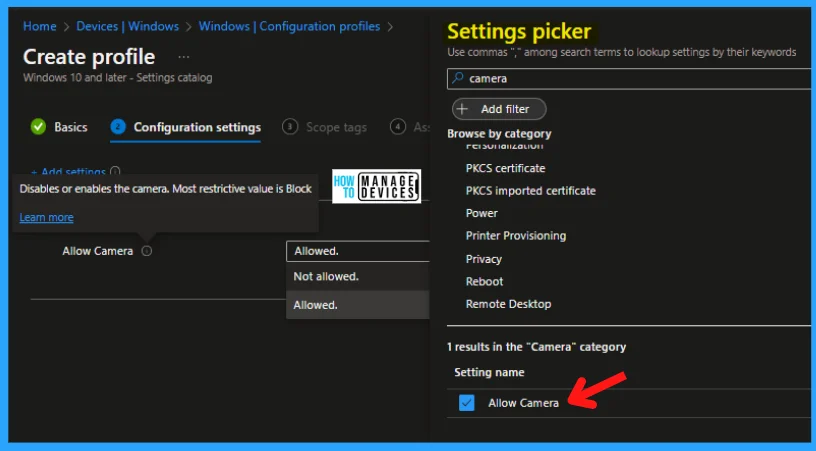Open Windows | Configuration profiles breadcrumb
The height and width of the screenshot is (451, 816).
289,26
